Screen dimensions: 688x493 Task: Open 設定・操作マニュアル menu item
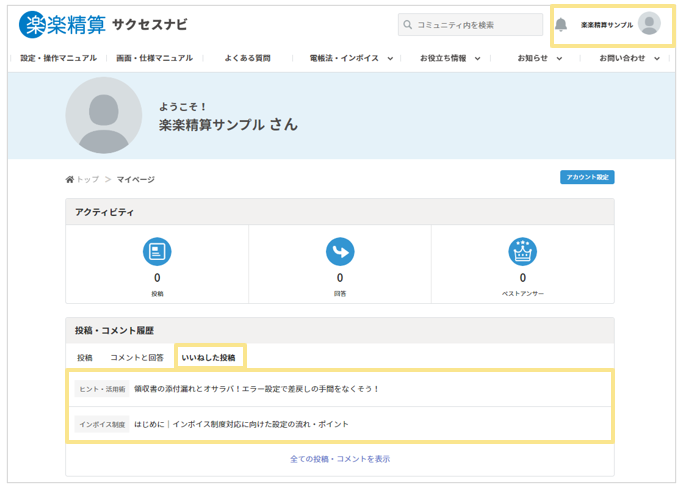tap(58, 58)
